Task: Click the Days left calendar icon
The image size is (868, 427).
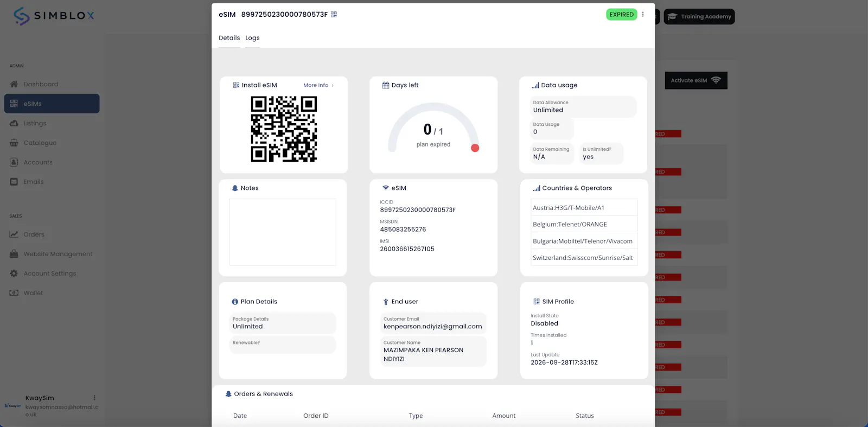Action: pos(386,85)
